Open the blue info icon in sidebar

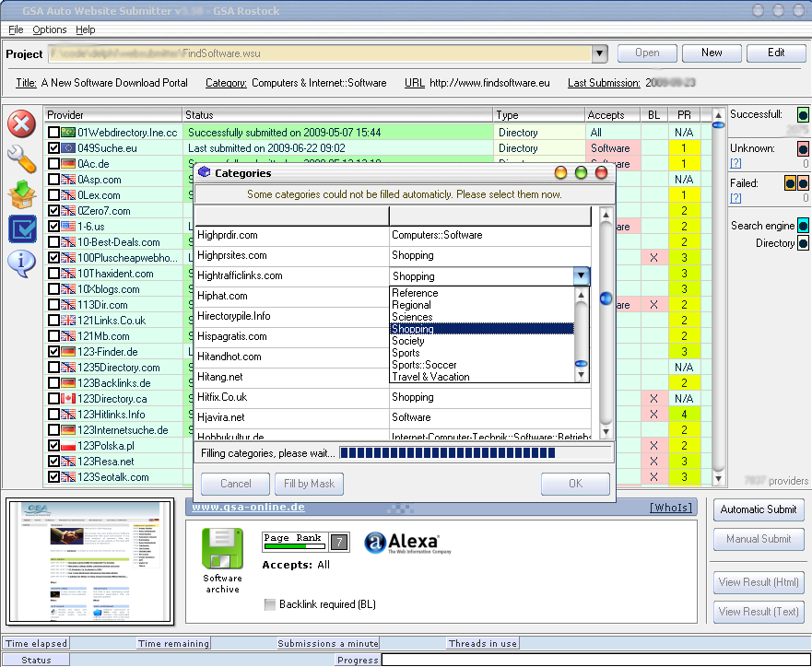[x=21, y=263]
